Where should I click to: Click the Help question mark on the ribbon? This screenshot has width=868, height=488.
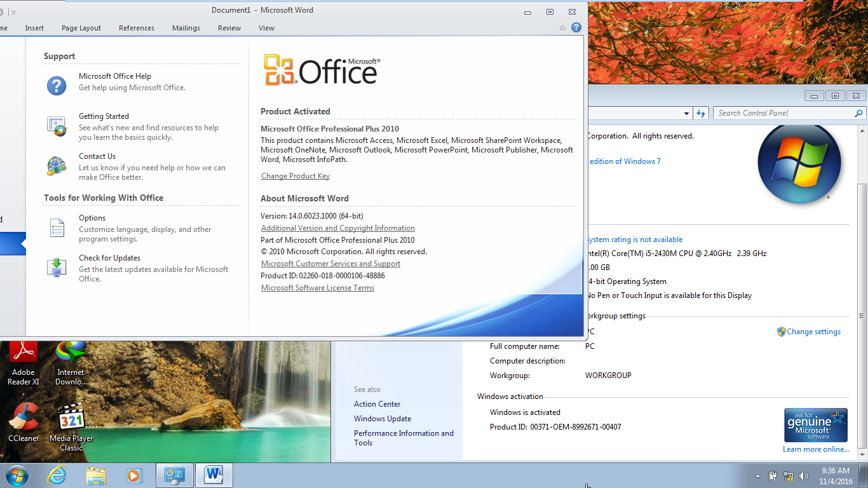coord(576,27)
